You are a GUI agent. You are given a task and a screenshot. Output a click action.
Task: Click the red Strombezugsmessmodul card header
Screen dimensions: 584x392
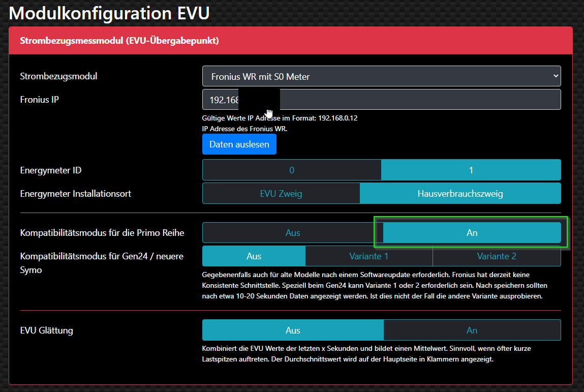tap(291, 41)
